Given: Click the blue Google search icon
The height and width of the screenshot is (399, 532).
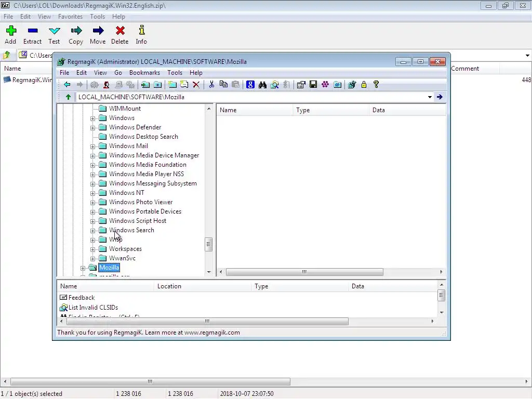Looking at the screenshot, I should pyautogui.click(x=250, y=85).
